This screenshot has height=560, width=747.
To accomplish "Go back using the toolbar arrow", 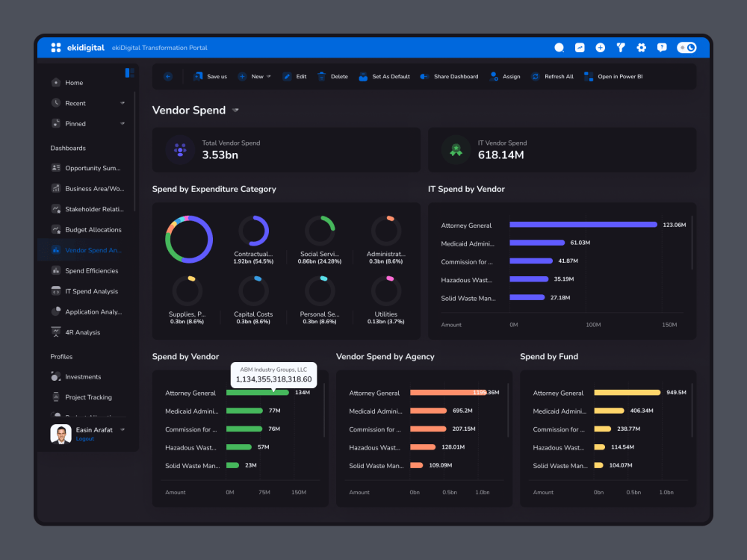I will tap(168, 76).
